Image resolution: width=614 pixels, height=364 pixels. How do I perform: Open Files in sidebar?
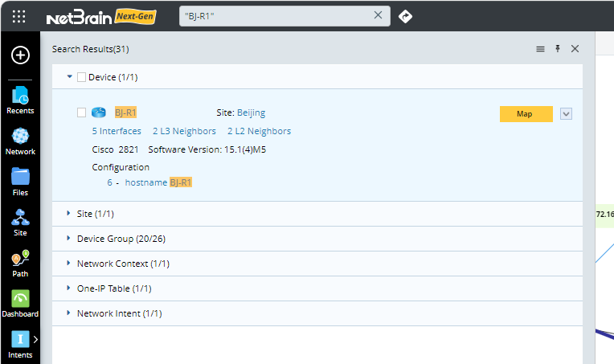click(20, 182)
